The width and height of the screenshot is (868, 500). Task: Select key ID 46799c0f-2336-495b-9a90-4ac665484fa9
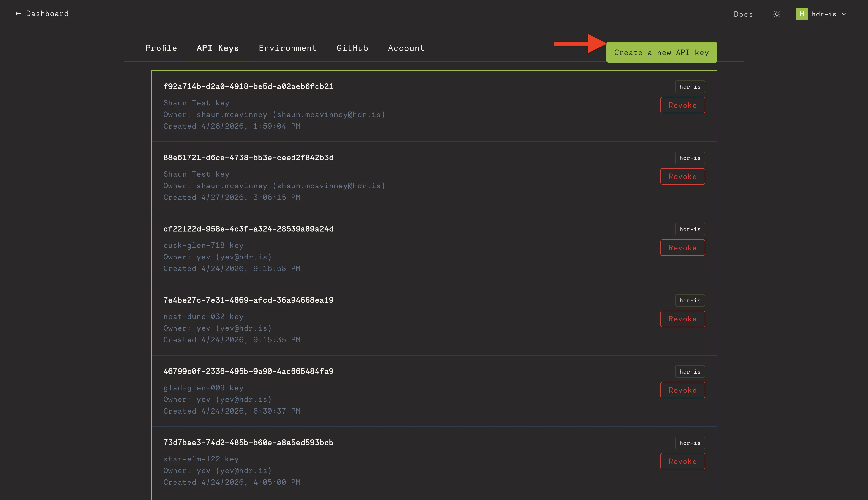pos(248,371)
